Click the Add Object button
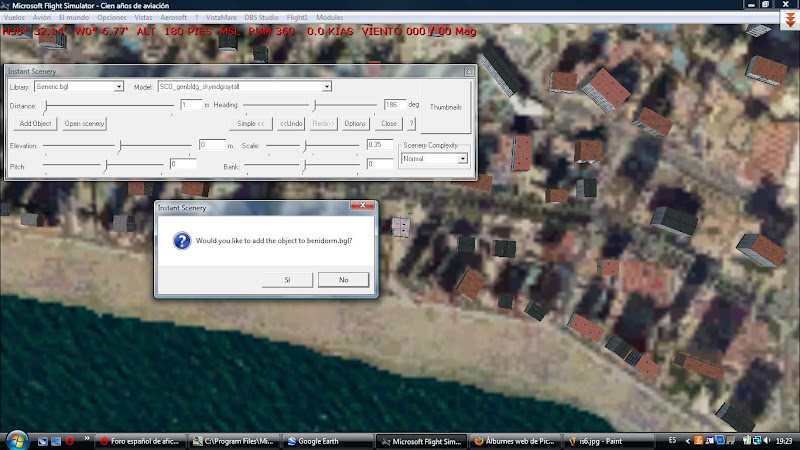 click(x=35, y=123)
